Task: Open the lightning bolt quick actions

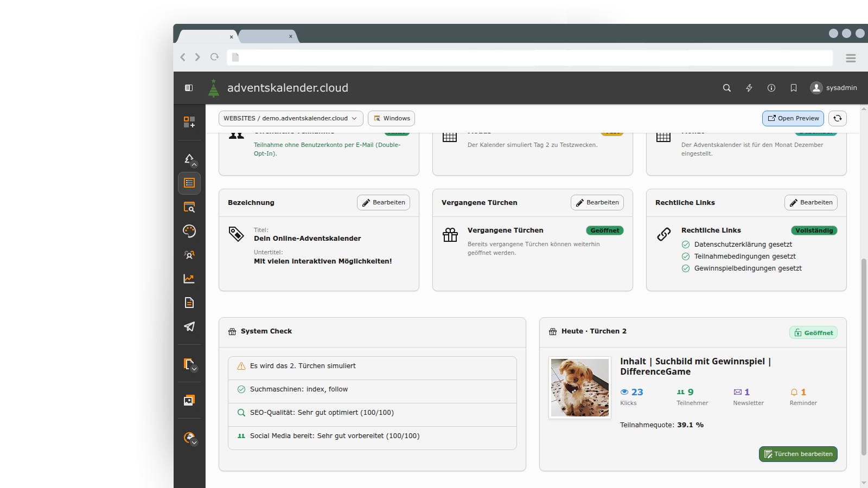Action: pos(749,88)
